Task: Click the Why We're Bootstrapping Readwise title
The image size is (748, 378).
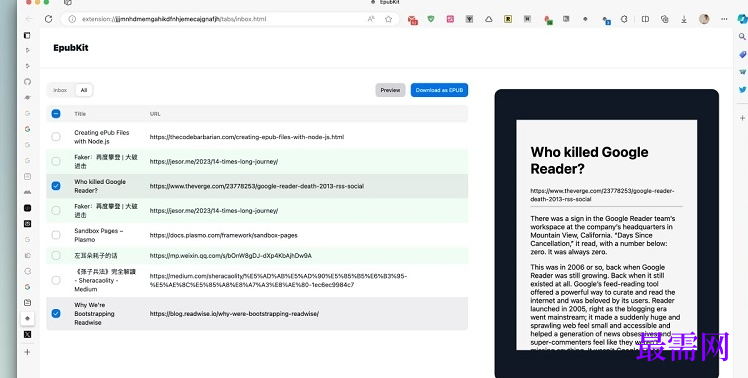Action: (x=94, y=314)
